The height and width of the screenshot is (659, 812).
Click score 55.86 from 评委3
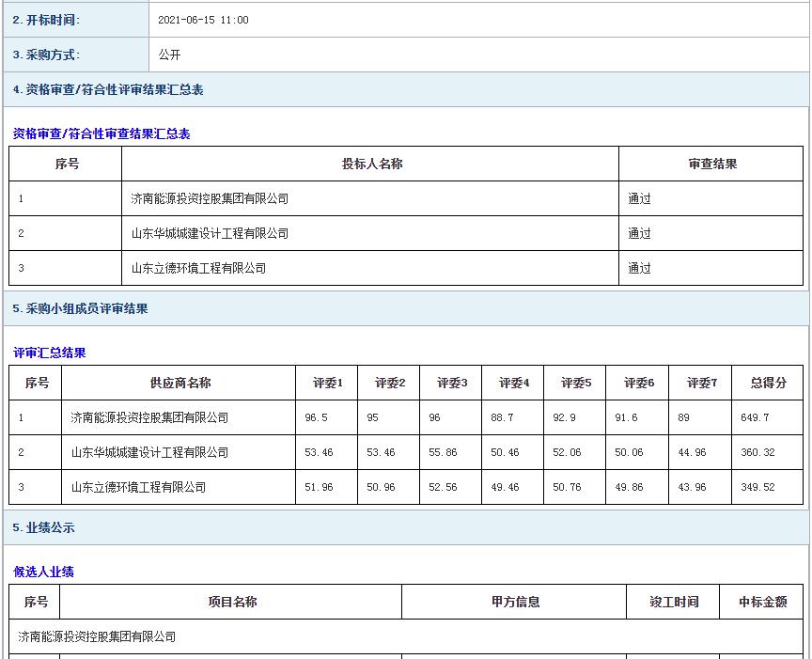pyautogui.click(x=443, y=452)
